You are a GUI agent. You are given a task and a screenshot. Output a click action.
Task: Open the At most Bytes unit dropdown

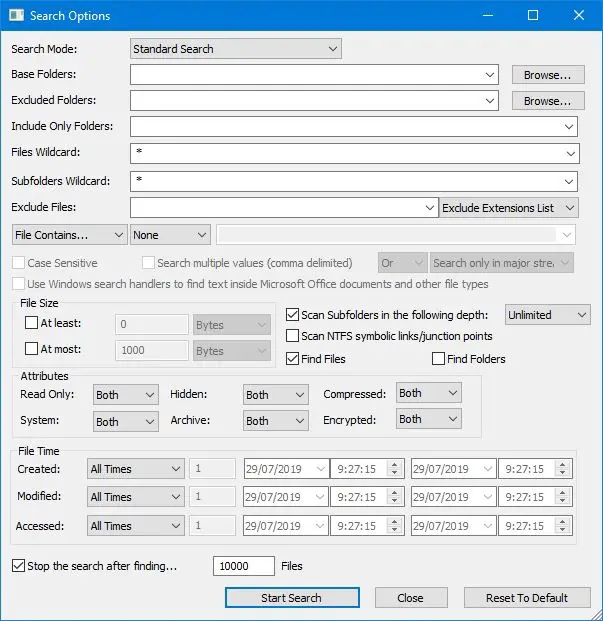232,351
